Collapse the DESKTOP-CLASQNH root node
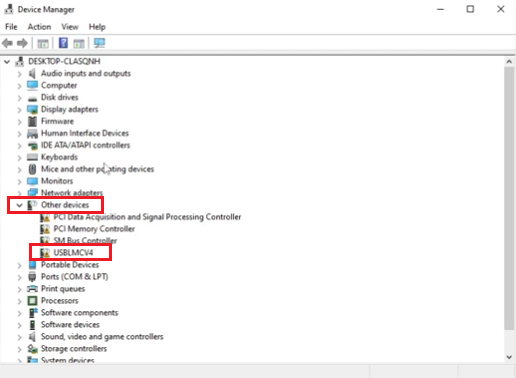 click(7, 62)
